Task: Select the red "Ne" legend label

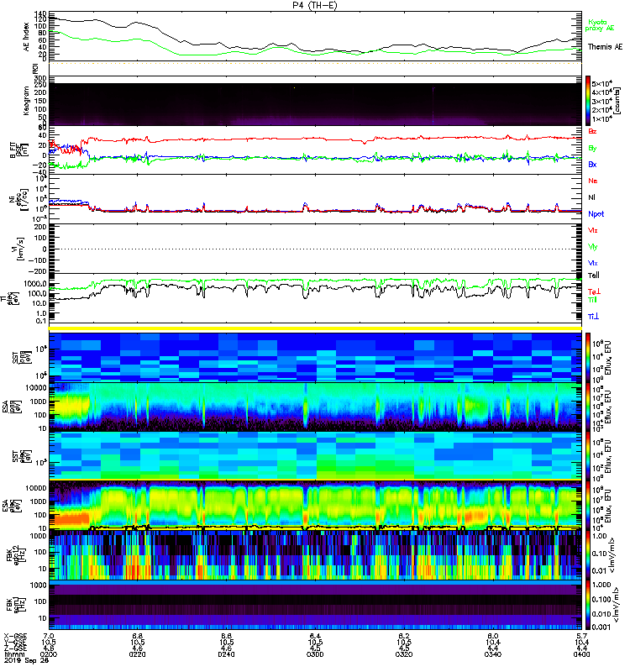Action: [x=593, y=181]
